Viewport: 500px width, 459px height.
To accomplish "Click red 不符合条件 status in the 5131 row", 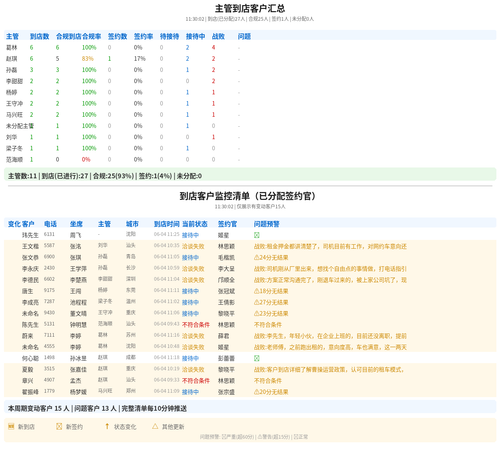I will click(196, 325).
